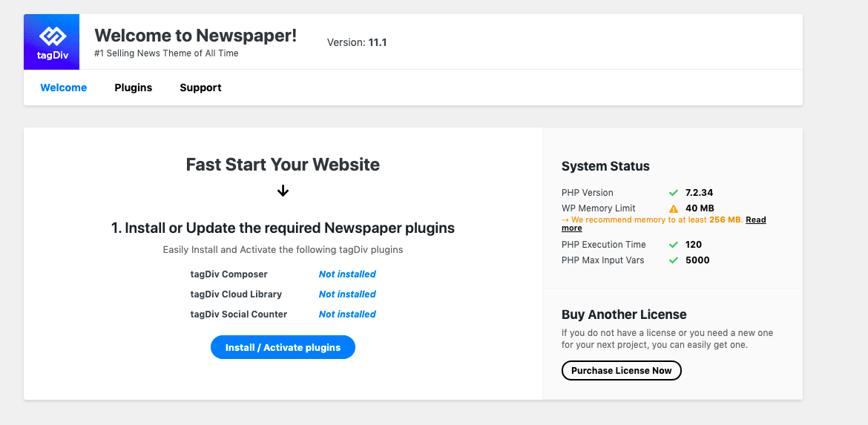Click the down arrow under Fast Start Your Website
This screenshot has width=868, height=425.
tap(283, 191)
